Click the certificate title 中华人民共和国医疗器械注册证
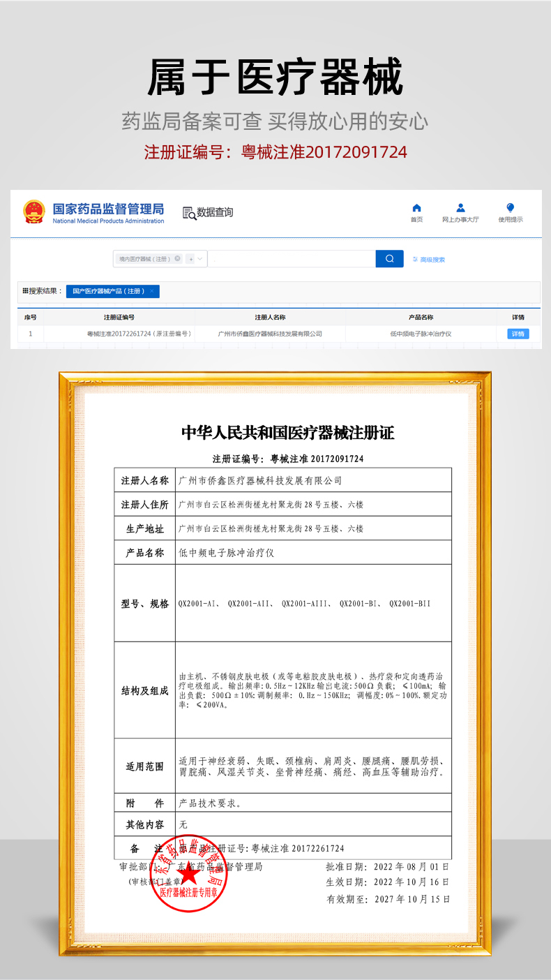This screenshot has height=980, width=551. click(288, 433)
